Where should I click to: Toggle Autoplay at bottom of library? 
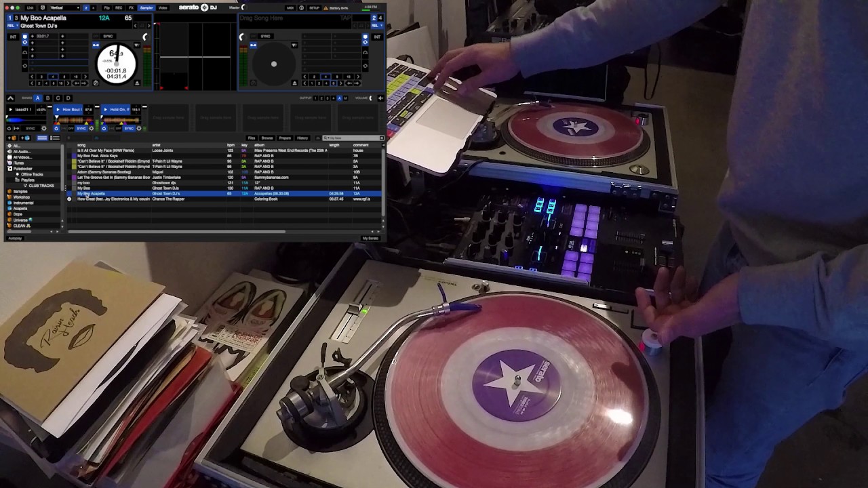(x=15, y=238)
